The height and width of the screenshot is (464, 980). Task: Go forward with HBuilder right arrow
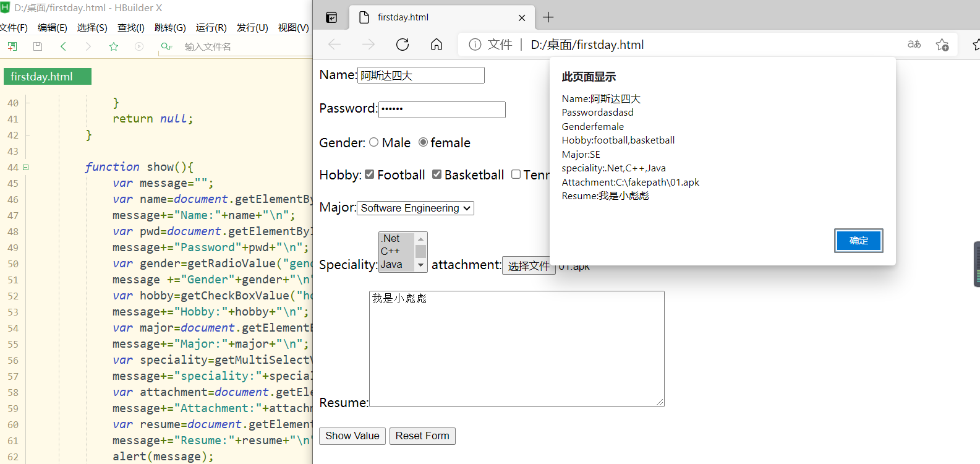pyautogui.click(x=88, y=46)
